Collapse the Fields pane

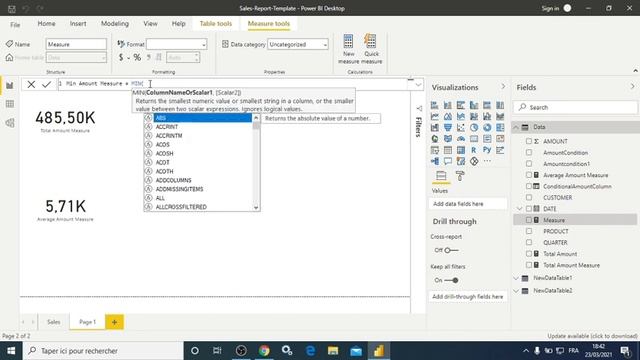click(x=632, y=87)
